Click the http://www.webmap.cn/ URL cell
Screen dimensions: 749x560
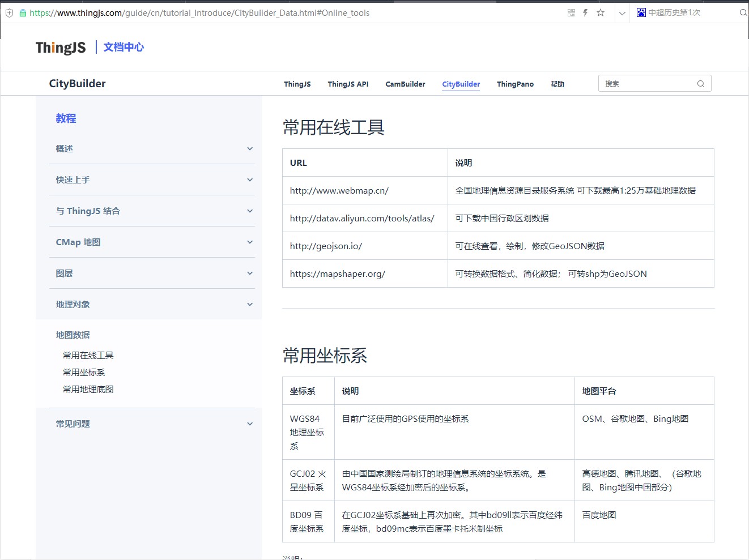[x=365, y=191]
